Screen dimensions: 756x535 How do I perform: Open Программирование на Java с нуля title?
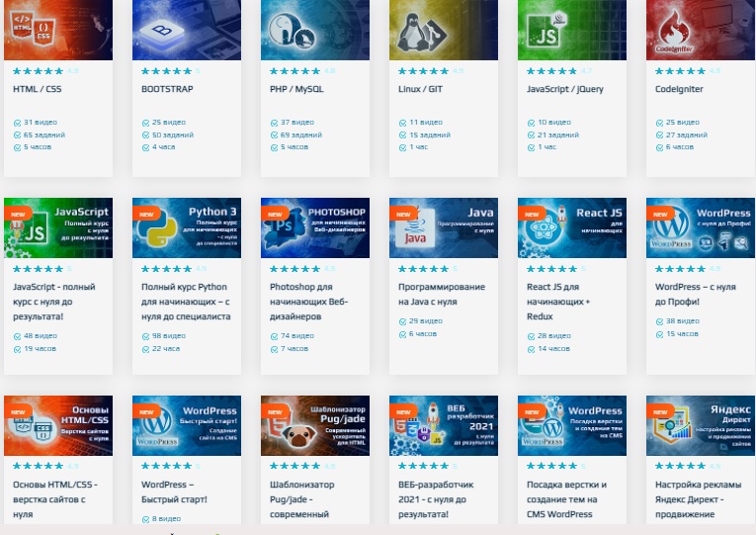pos(442,295)
